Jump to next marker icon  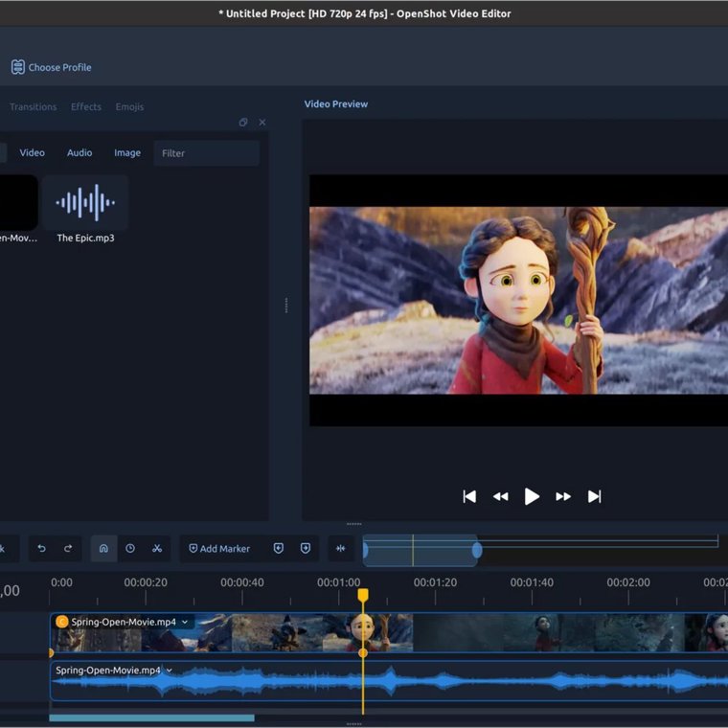tap(306, 548)
